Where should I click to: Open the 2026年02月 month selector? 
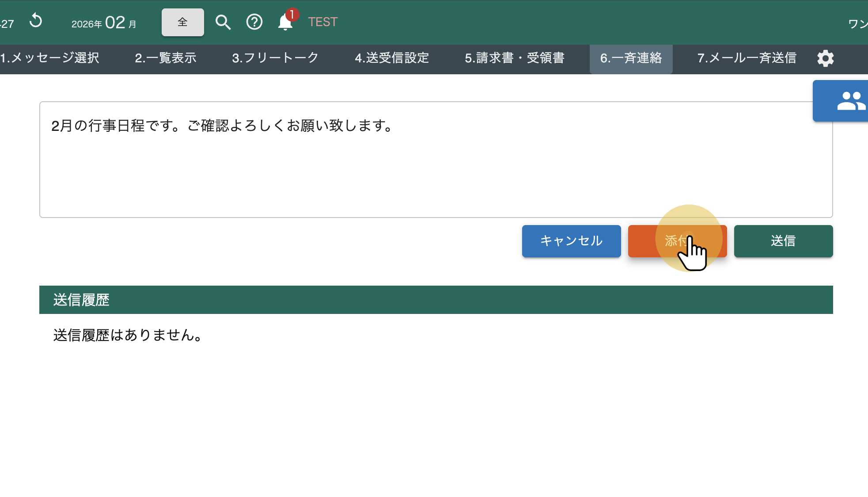point(104,23)
